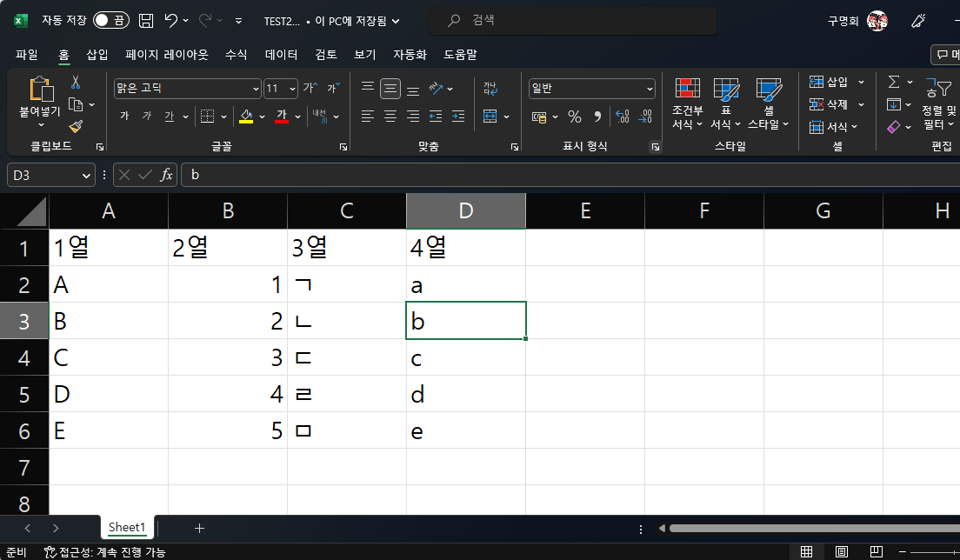The width and height of the screenshot is (960, 560).
Task: Open the merge cells dropdown arrow
Action: (x=506, y=117)
